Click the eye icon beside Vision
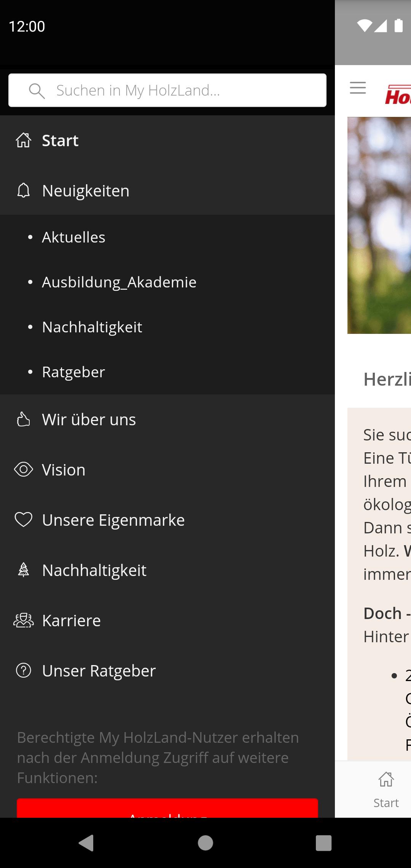Viewport: 411px width, 868px height. point(24,469)
